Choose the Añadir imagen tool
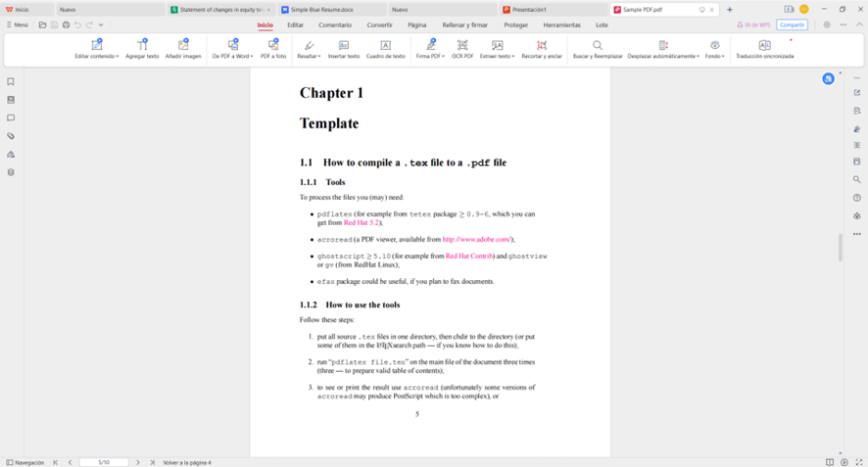868x467 pixels. (x=183, y=49)
